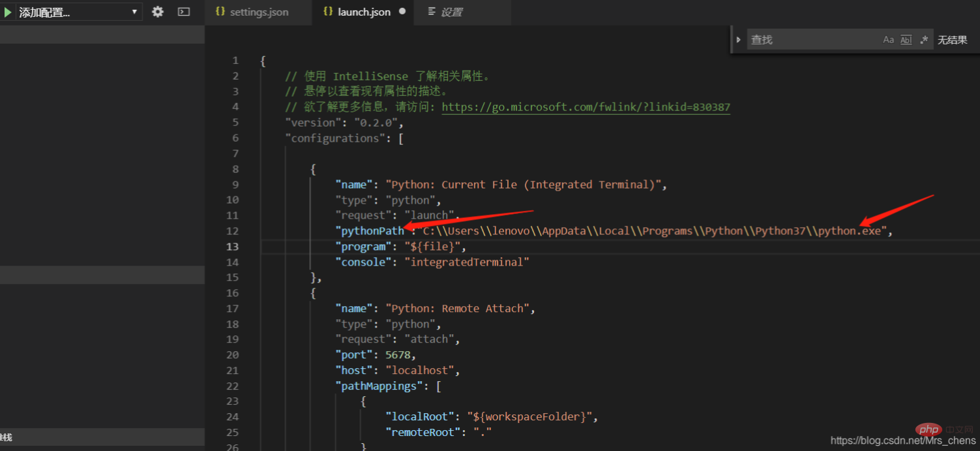Select the launch.json tab
980x451 pixels.
click(364, 12)
